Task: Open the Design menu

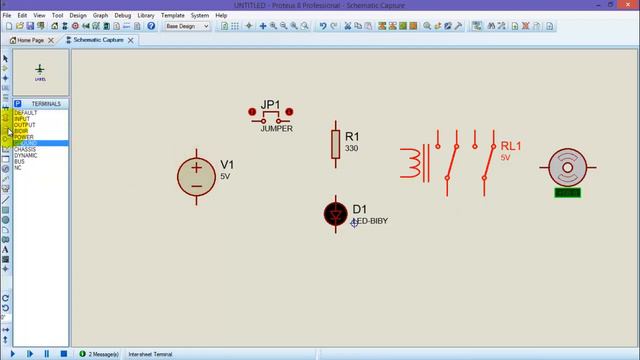Action: (78, 15)
